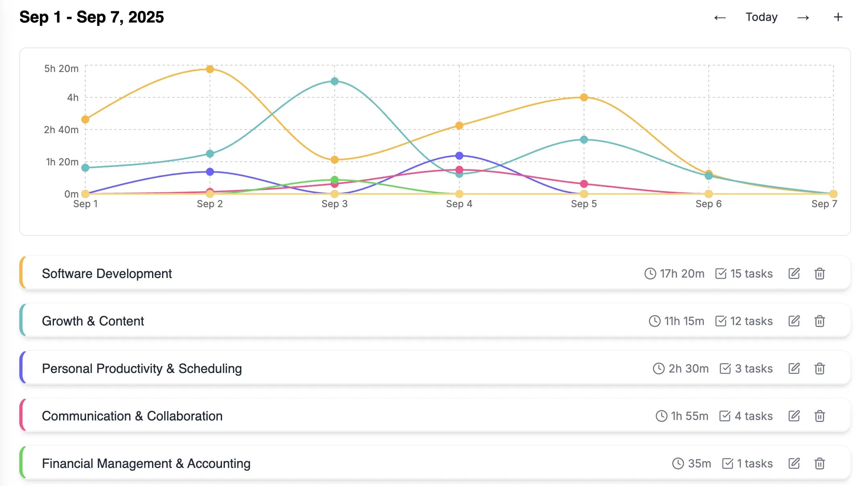The width and height of the screenshot is (868, 486).
Task: Click the trash icon for Growth & Content
Action: coord(820,321)
